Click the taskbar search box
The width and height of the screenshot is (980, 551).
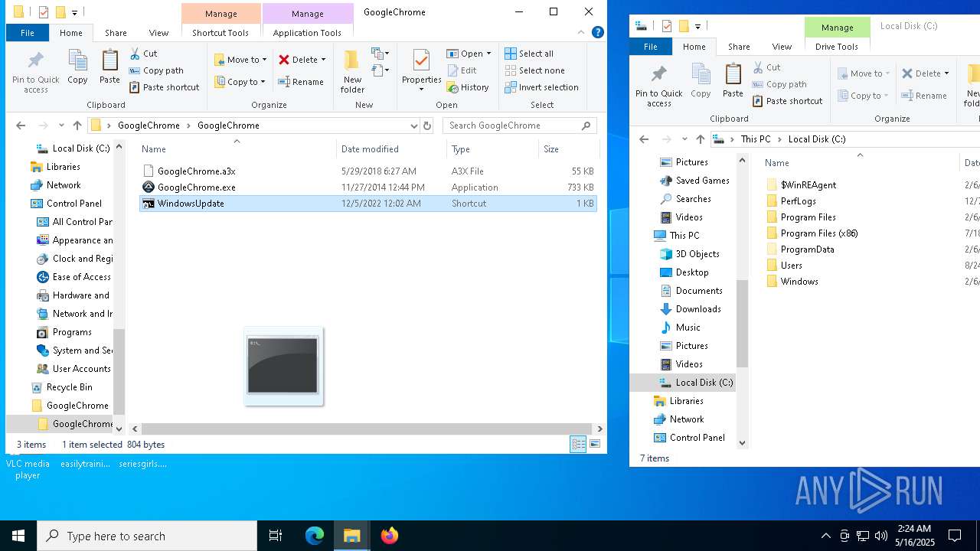[x=147, y=536]
